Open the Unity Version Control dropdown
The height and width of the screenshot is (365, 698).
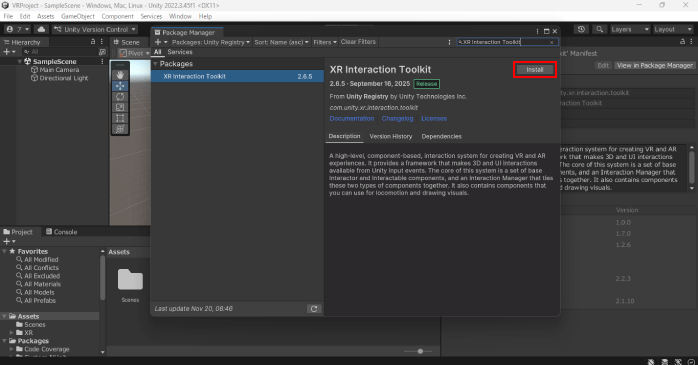coord(95,29)
